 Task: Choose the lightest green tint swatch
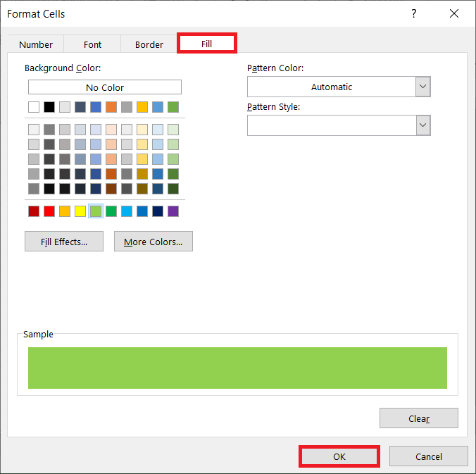point(173,130)
